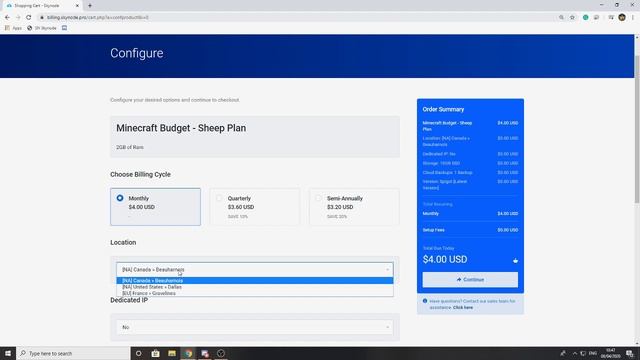Choose [NA] United States Dallas option
Image resolution: width=640 pixels, height=360 pixels.
coord(255,287)
